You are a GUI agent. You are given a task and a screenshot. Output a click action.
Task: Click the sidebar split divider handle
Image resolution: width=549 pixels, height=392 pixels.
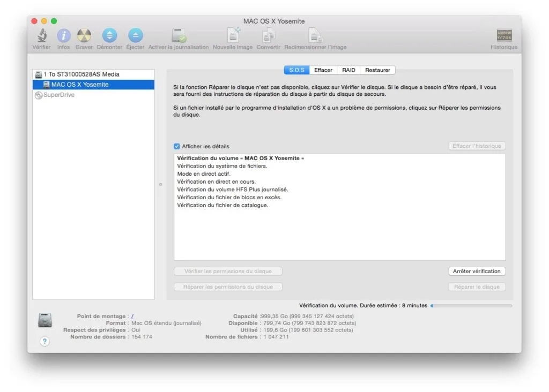161,184
